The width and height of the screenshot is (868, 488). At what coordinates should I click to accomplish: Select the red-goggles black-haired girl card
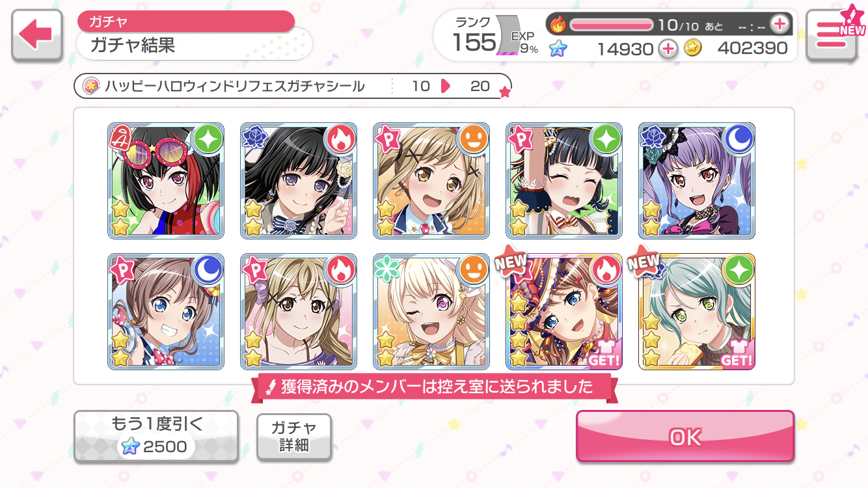click(x=166, y=180)
